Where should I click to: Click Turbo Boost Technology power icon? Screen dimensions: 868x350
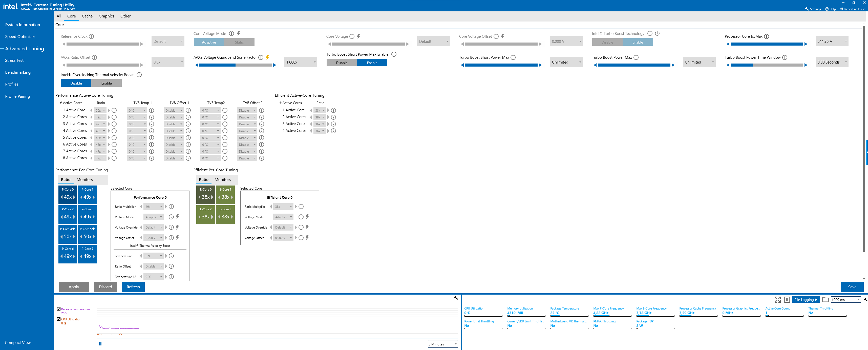point(657,33)
